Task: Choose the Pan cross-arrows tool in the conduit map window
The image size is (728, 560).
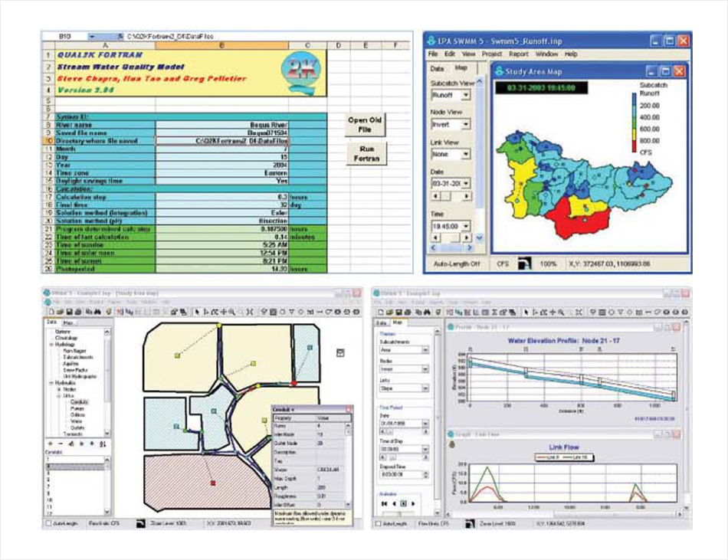Action: pos(223,313)
